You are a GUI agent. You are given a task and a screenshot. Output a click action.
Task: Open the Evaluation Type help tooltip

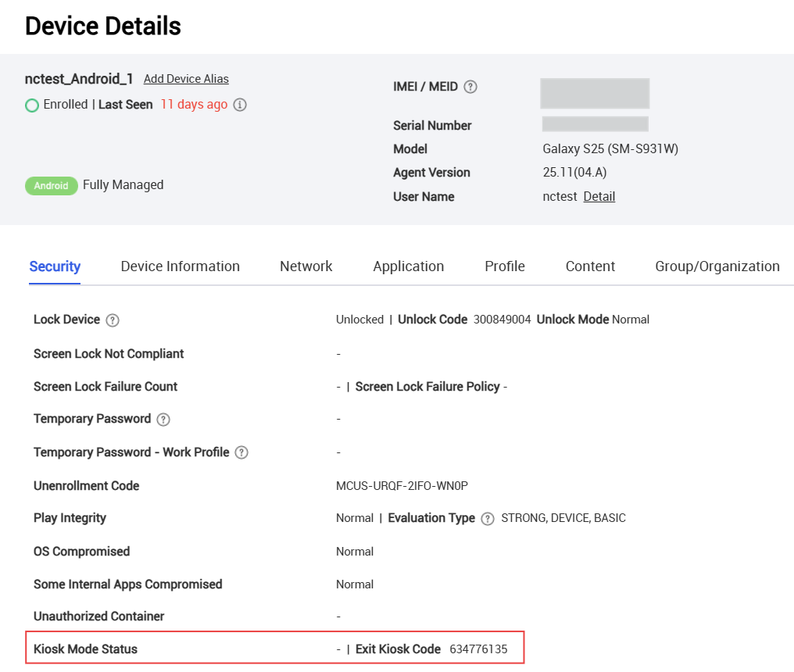(488, 518)
